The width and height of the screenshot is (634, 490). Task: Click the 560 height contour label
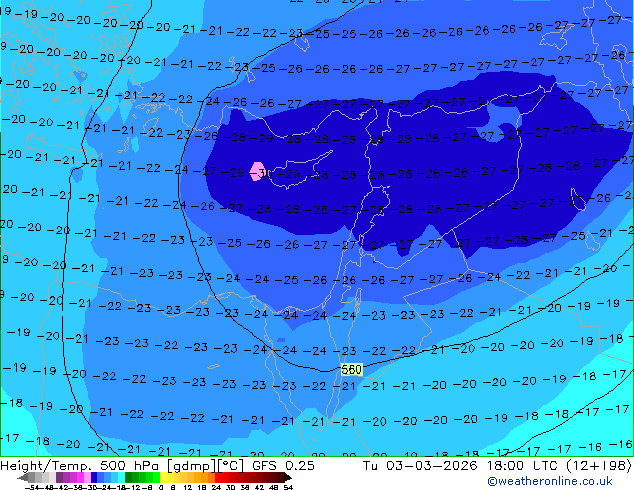click(x=351, y=369)
